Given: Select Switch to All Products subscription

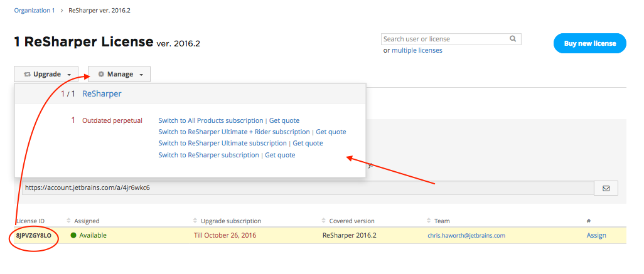Looking at the screenshot, I should pos(210,120).
